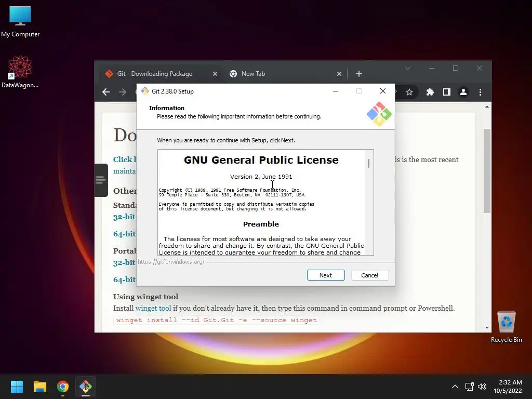Open a new Chrome tab with plus
The width and height of the screenshot is (532, 399).
(x=359, y=74)
